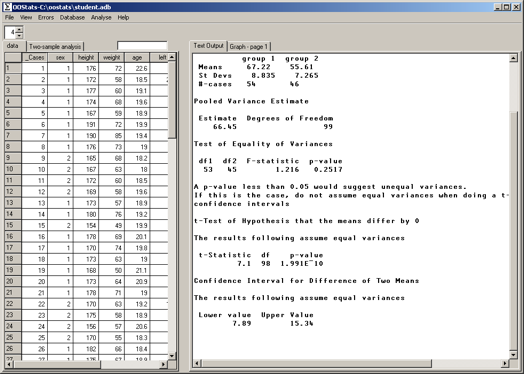The image size is (526, 375).
Task: Click group 1 mean 67.22
Action: [x=258, y=67]
